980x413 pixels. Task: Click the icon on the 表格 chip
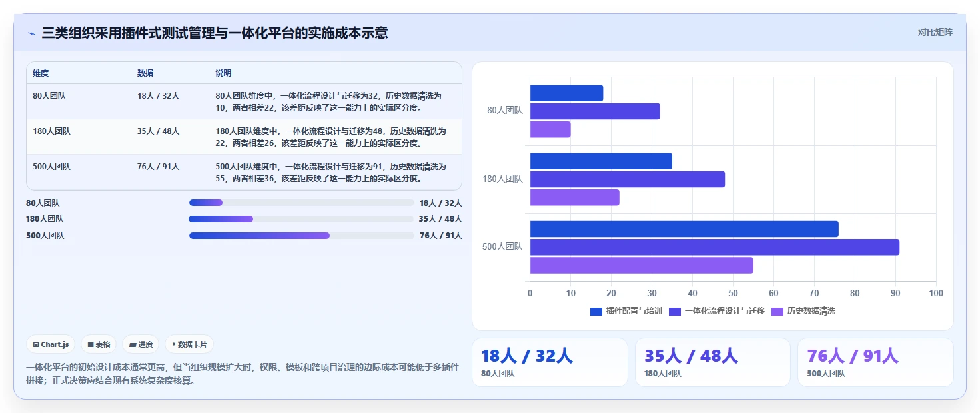(91, 345)
